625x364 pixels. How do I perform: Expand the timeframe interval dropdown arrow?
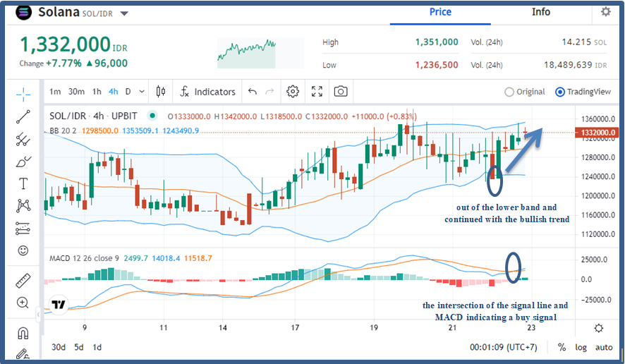point(142,92)
